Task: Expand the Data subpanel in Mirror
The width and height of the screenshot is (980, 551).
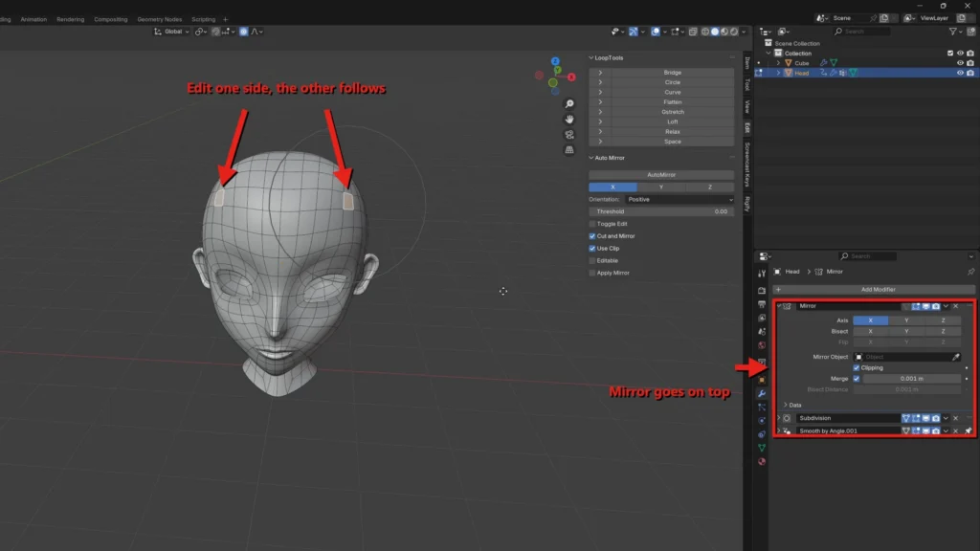Action: point(786,405)
